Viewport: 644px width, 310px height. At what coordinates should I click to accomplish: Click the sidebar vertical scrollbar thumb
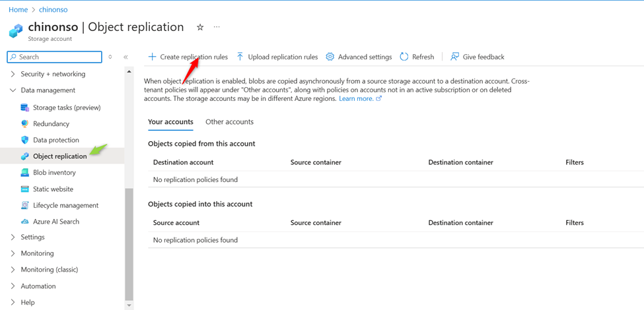pyautogui.click(x=129, y=244)
